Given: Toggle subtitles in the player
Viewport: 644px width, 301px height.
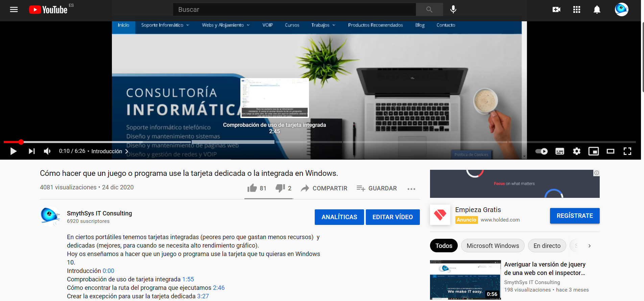Looking at the screenshot, I should tap(559, 151).
